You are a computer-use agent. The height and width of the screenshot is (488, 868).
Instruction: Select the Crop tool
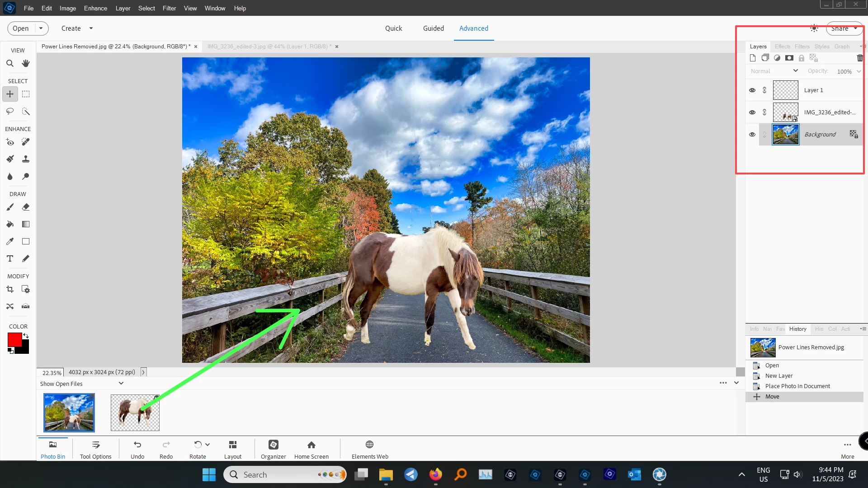pos(10,289)
